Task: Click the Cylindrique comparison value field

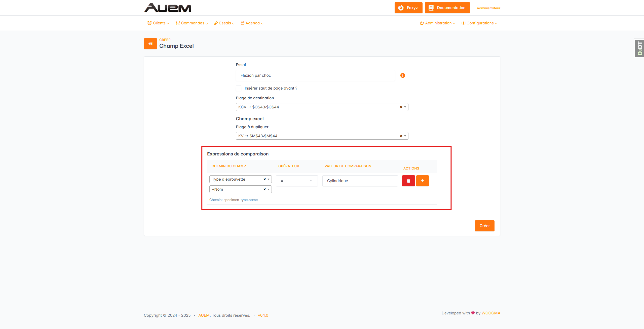Action: pyautogui.click(x=360, y=181)
